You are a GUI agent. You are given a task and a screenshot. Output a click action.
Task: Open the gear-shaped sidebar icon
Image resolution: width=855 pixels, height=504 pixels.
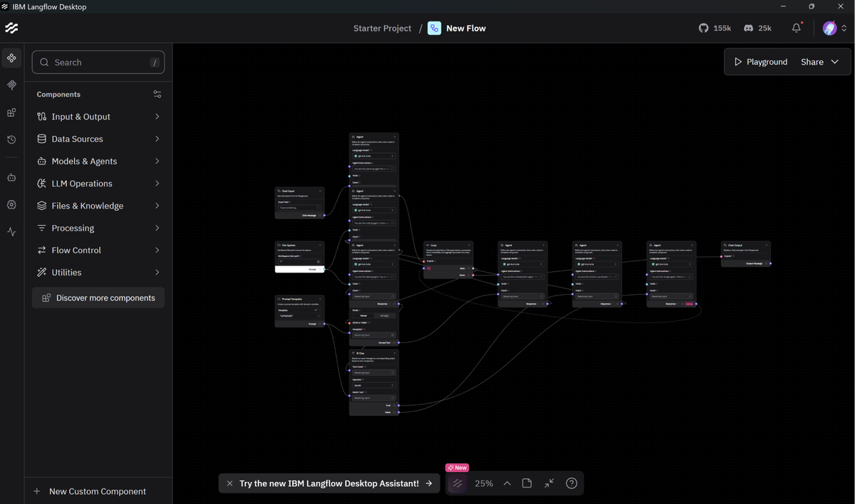tap(11, 204)
